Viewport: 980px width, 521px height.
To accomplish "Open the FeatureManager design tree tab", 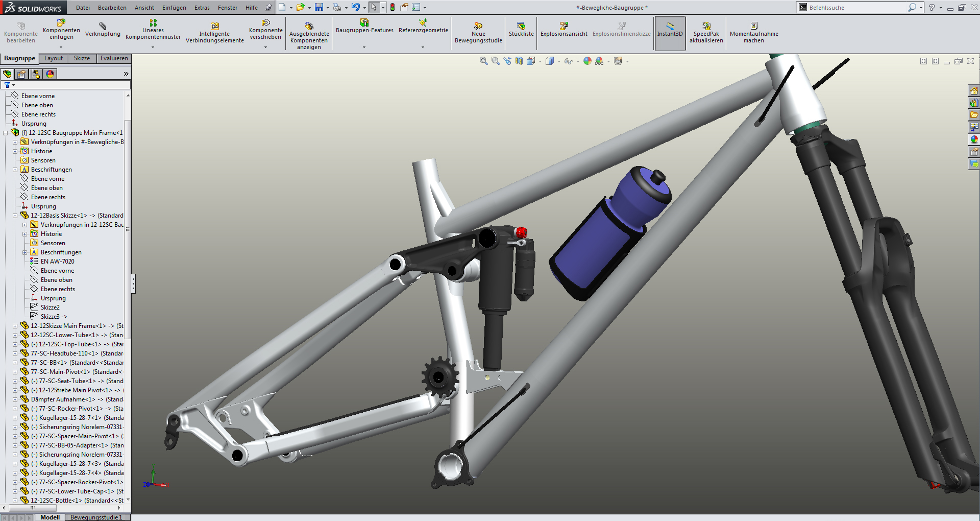I will 7,74.
